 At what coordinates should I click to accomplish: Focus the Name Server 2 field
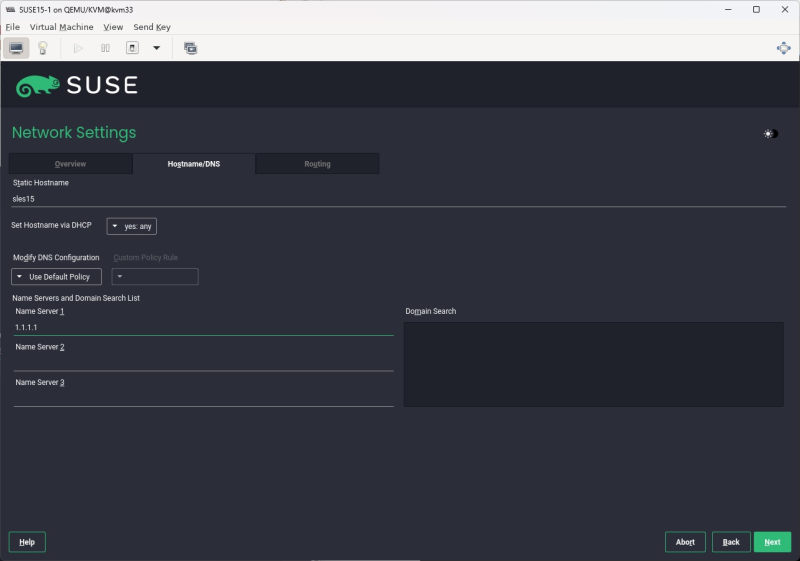pyautogui.click(x=204, y=363)
